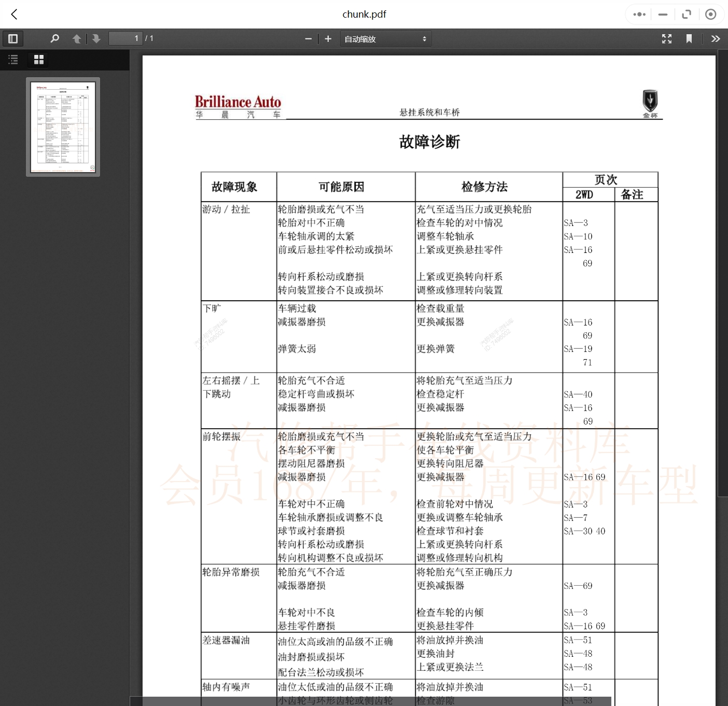Toggle the sidebar panel visibility
The image size is (728, 706).
[x=13, y=38]
